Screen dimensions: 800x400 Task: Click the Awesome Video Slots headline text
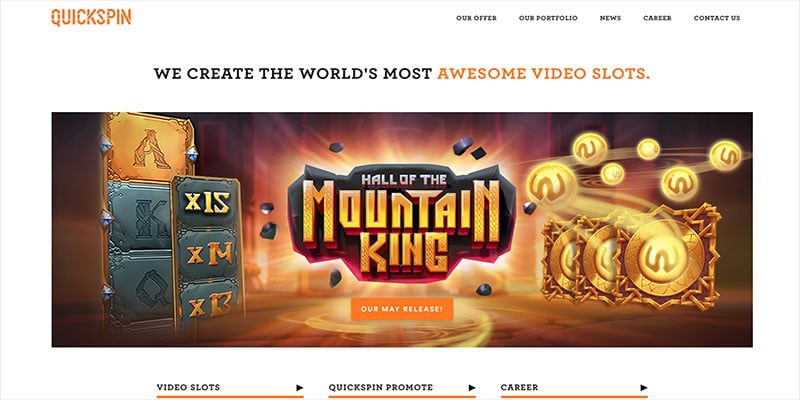[x=543, y=74]
